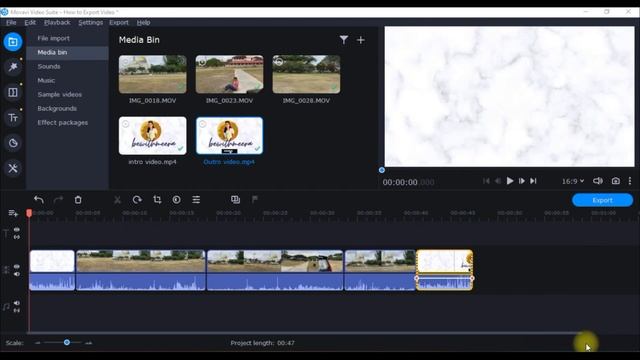640x360 pixels.
Task: Select Sounds in the side list
Action: (x=67, y=67)
